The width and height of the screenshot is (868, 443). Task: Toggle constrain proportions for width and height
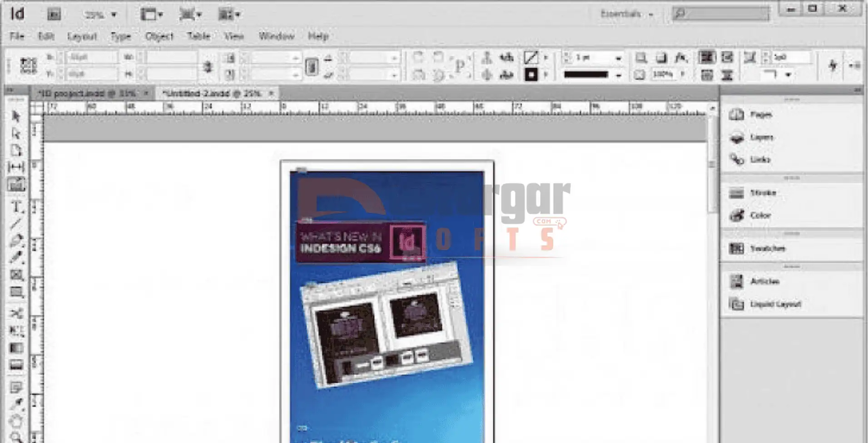click(x=208, y=66)
